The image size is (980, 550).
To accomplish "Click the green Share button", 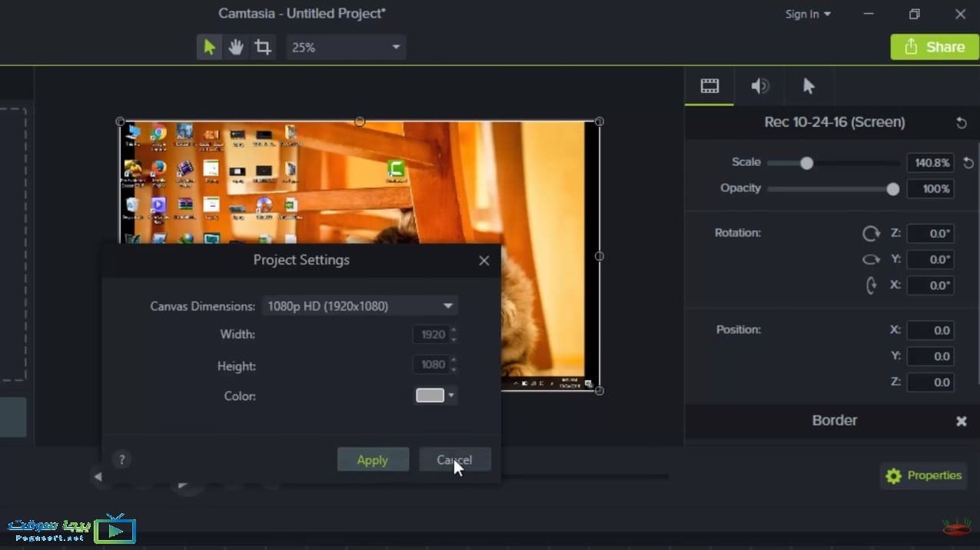I will (935, 47).
